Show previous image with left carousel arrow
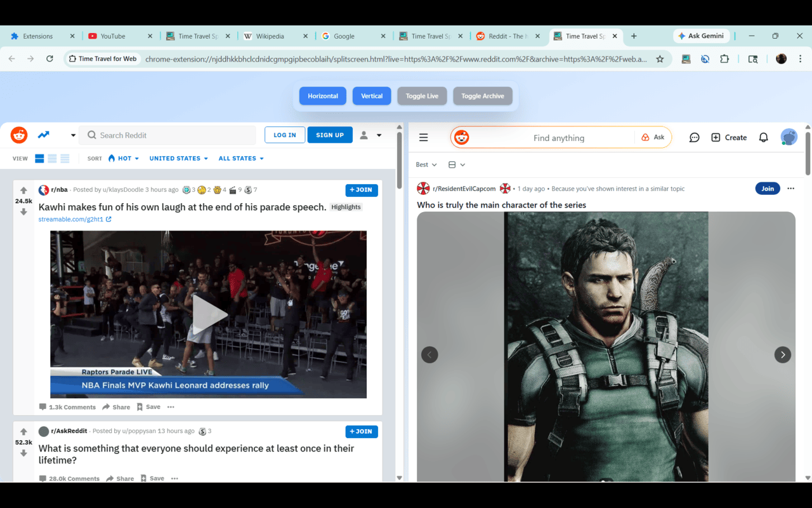 (429, 355)
